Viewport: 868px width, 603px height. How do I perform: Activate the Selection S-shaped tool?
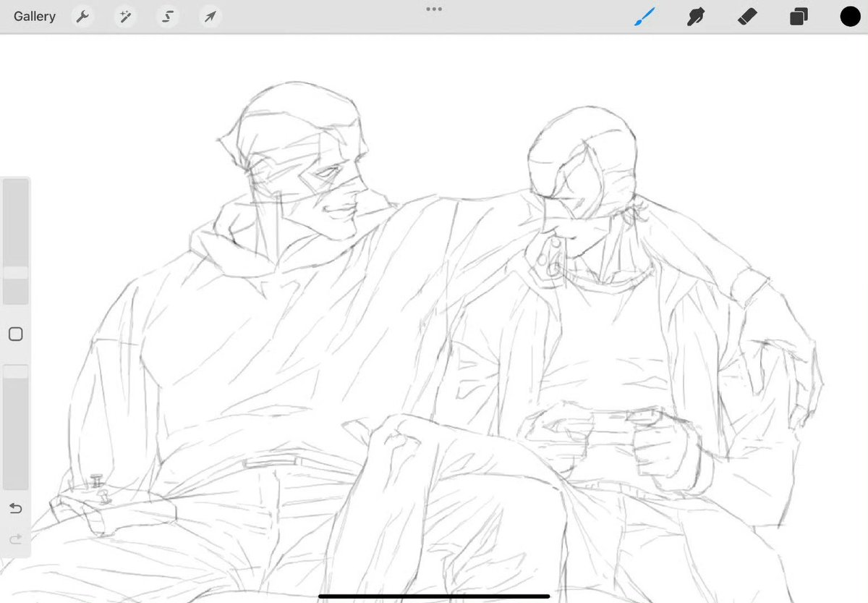coord(167,17)
